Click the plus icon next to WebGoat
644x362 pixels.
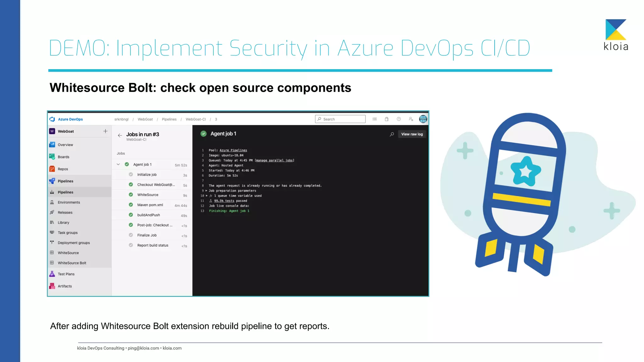105,131
